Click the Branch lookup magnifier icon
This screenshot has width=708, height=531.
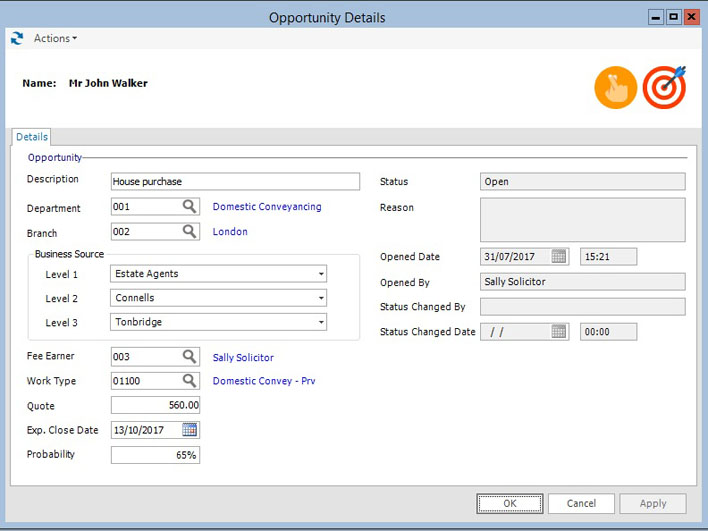pyautogui.click(x=189, y=232)
